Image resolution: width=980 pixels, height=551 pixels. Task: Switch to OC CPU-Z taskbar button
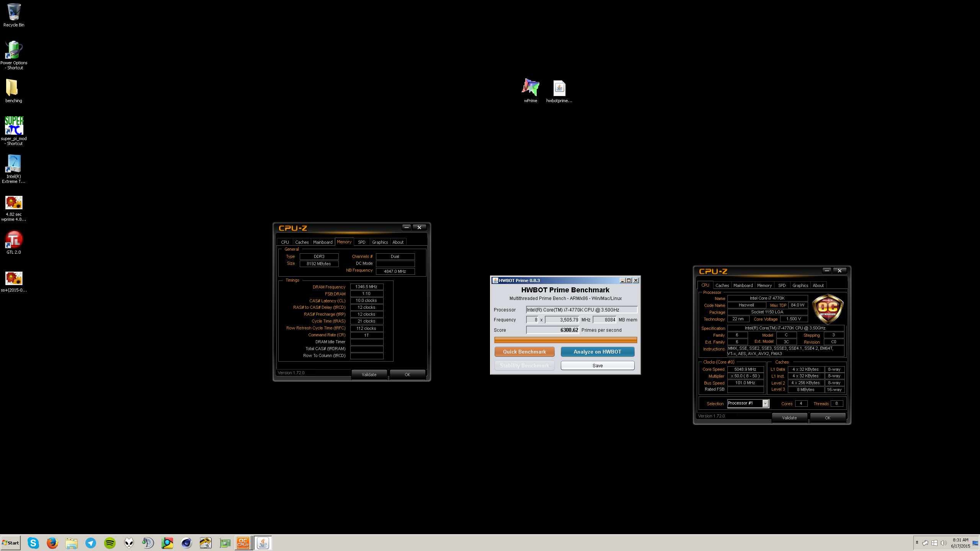[x=243, y=543]
